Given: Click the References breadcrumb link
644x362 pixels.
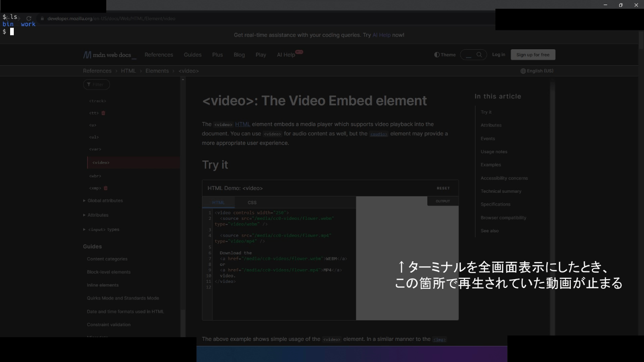Looking at the screenshot, I should 97,71.
